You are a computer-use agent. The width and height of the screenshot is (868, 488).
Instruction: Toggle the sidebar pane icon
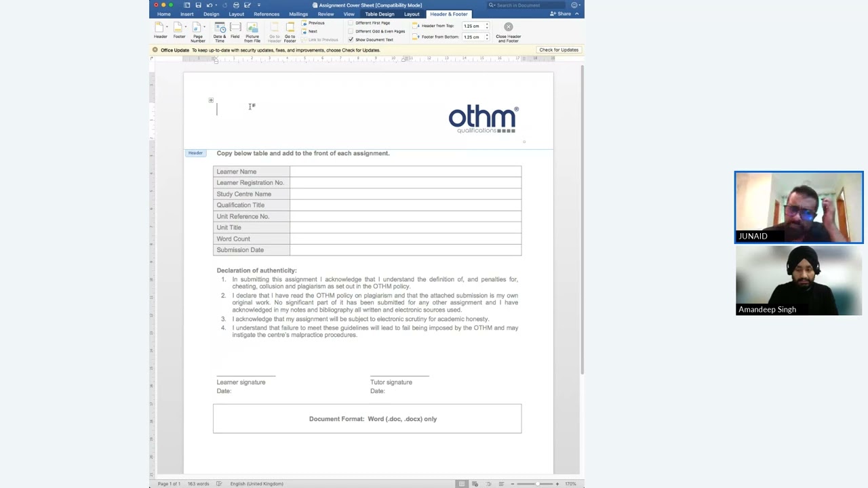click(187, 5)
